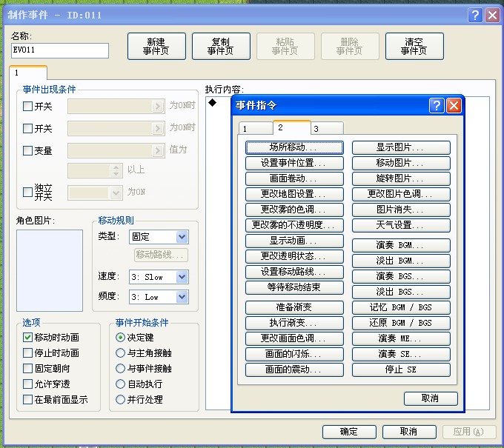Select the 与事件接触 radio button
This screenshot has height=448, width=504.
click(120, 368)
